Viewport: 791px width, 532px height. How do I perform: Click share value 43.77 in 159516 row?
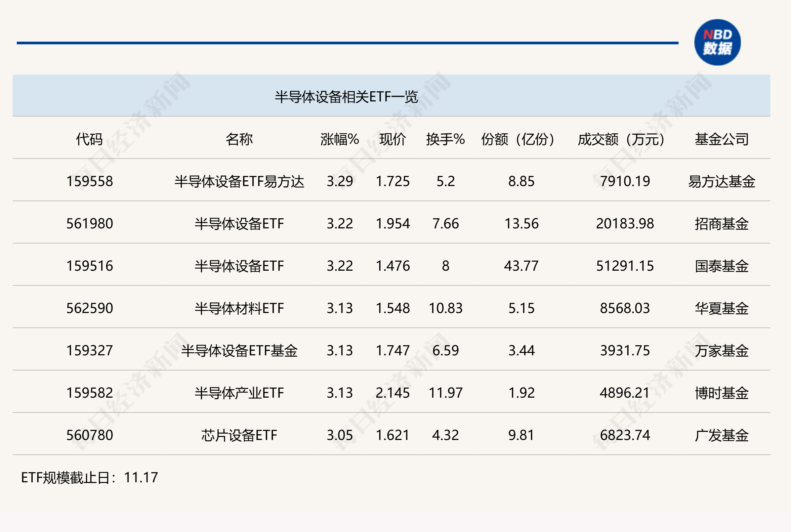tap(521, 266)
